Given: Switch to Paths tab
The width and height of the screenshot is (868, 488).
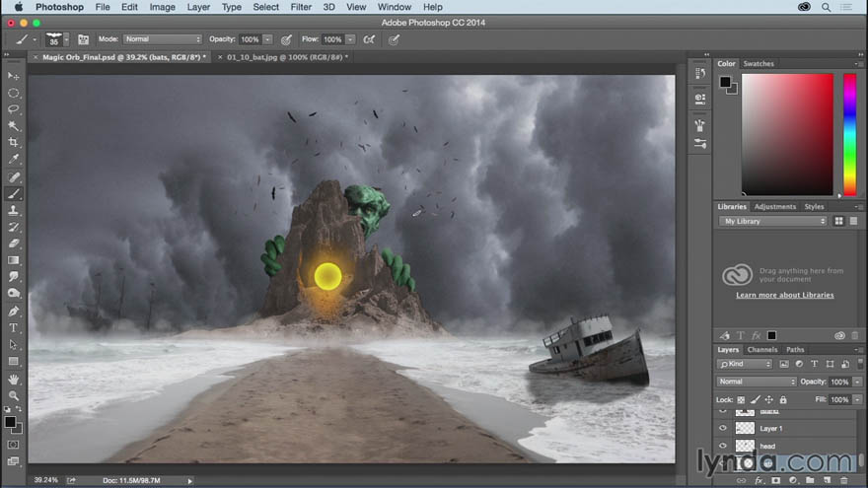Looking at the screenshot, I should coord(795,350).
